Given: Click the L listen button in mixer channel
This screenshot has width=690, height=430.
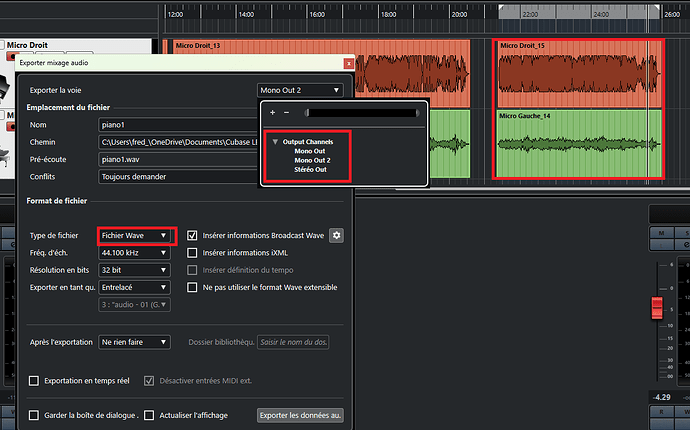Looking at the screenshot, I should click(661, 245).
